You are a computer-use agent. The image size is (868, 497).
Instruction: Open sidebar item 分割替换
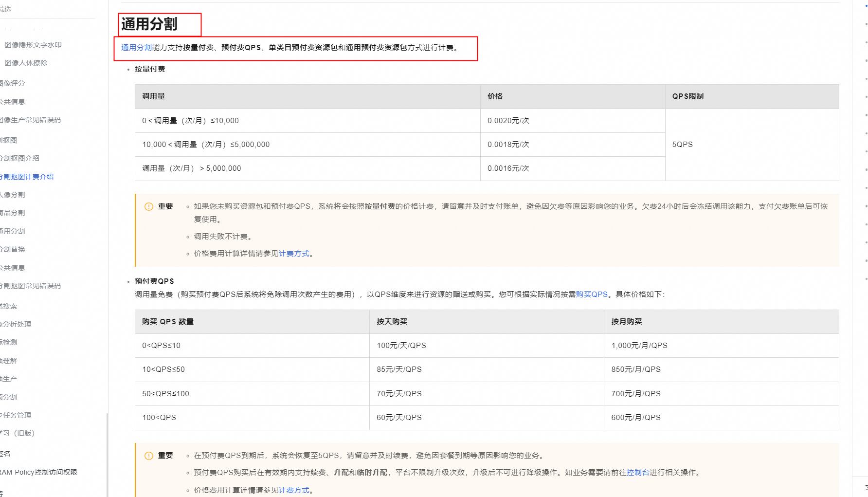pos(13,249)
